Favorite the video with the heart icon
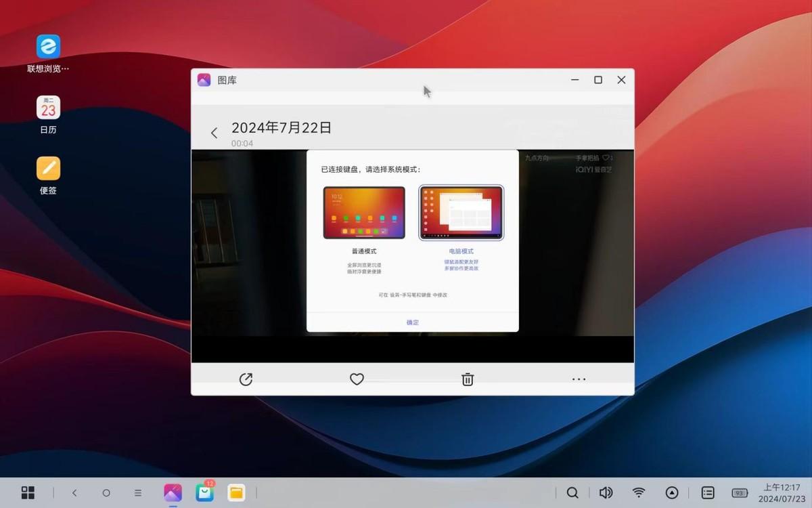The image size is (812, 508). [357, 379]
